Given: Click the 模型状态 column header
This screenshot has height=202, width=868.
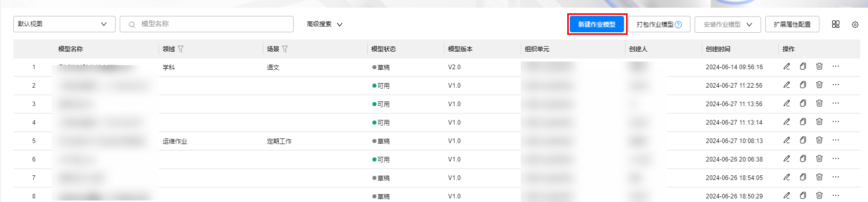Looking at the screenshot, I should coord(384,49).
